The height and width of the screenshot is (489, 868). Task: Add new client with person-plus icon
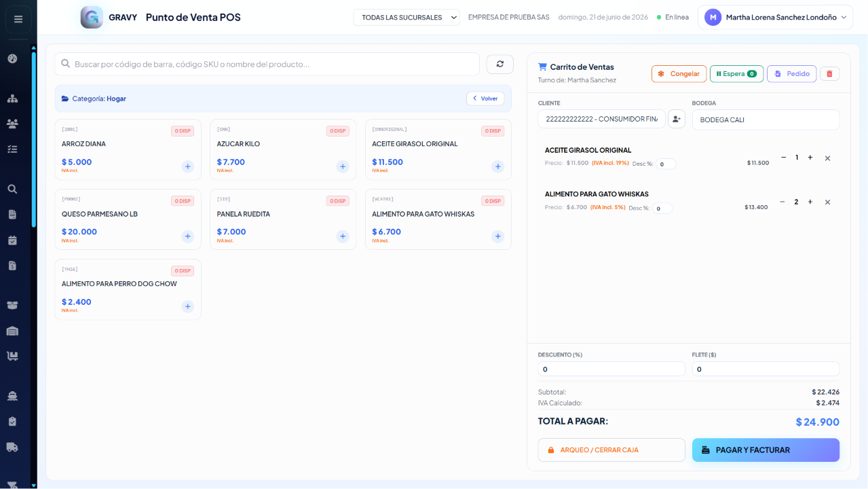pyautogui.click(x=677, y=119)
